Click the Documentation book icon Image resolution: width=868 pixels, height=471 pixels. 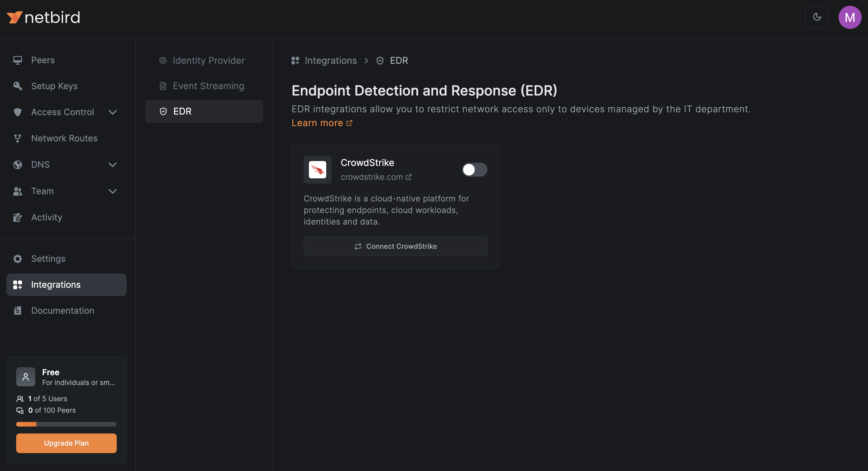[x=18, y=311]
